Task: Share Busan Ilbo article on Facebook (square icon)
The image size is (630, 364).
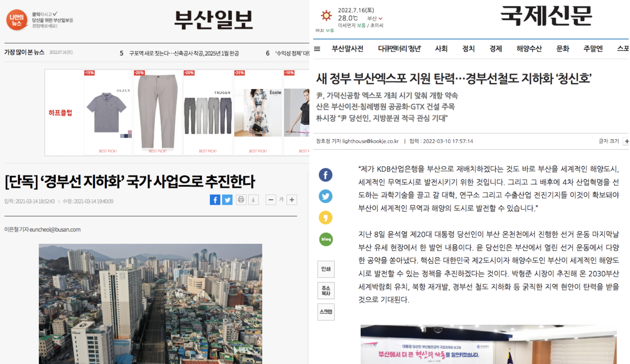Action: point(215,200)
